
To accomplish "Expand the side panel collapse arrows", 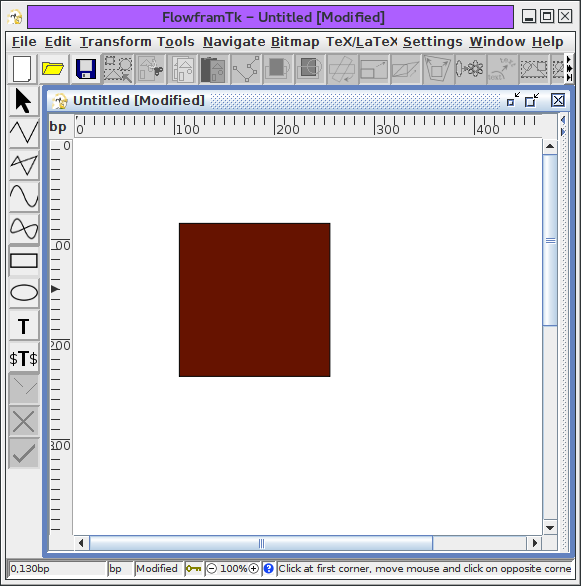I will 563,126.
